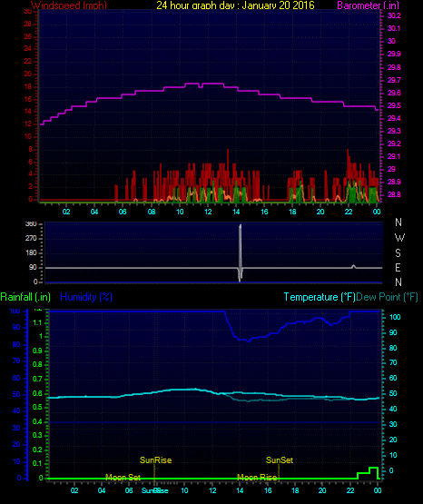Click the Moon Set marker label
The width and height of the screenshot is (423, 504).
coord(123,478)
